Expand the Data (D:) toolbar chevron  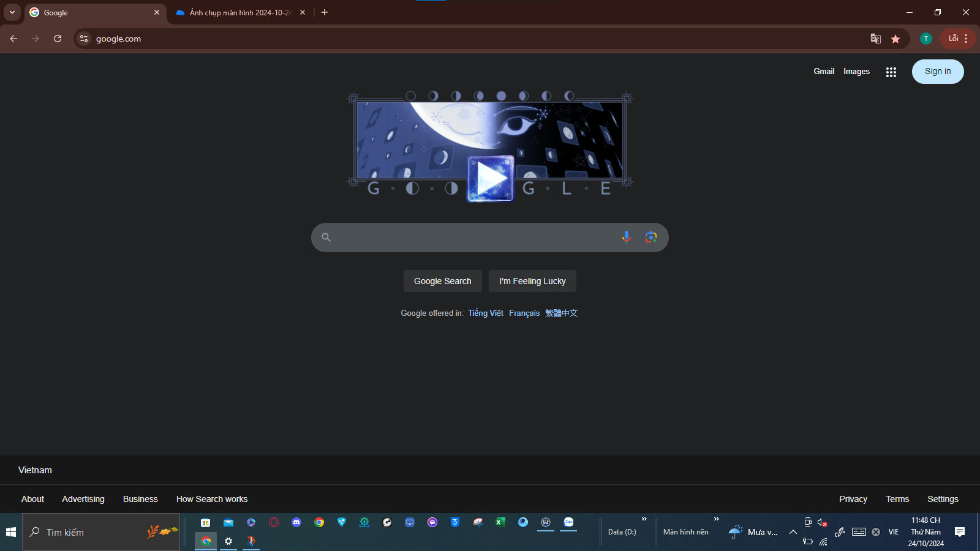[x=644, y=519]
